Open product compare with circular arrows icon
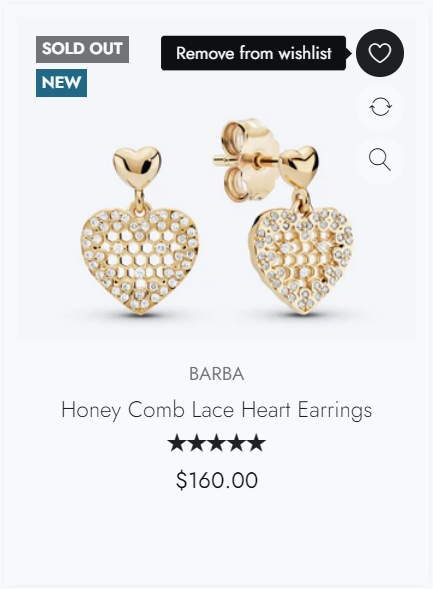The width and height of the screenshot is (433, 589). tap(380, 107)
